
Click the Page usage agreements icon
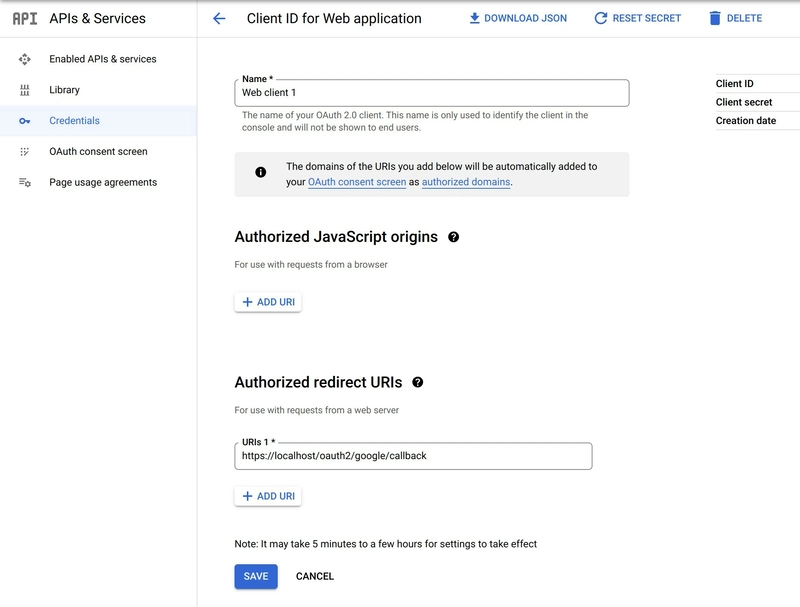(25, 182)
